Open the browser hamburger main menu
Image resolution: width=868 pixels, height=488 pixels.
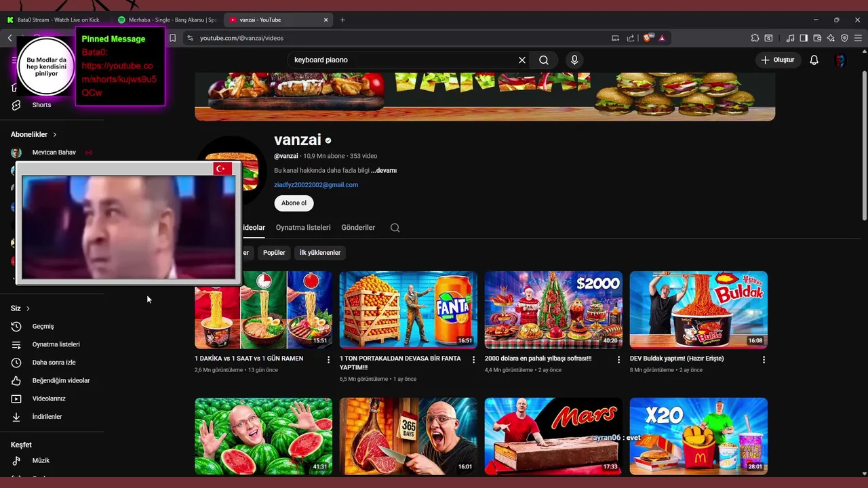point(859,38)
